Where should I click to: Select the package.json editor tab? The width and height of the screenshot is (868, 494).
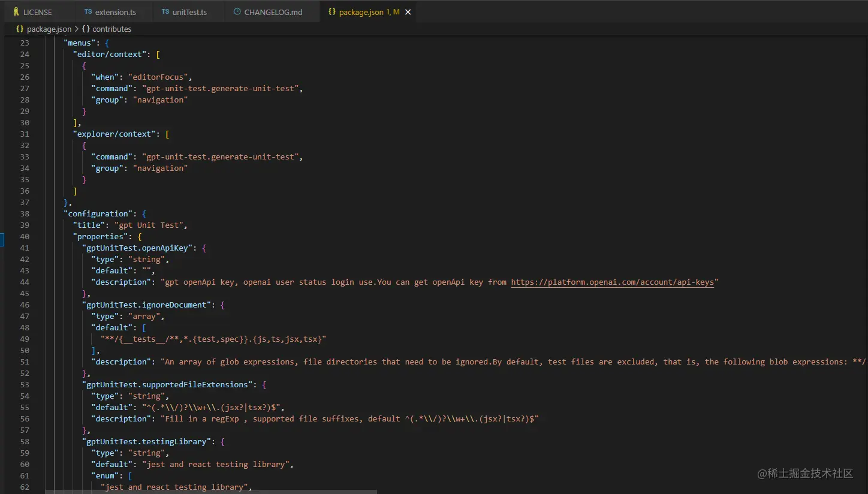click(369, 12)
